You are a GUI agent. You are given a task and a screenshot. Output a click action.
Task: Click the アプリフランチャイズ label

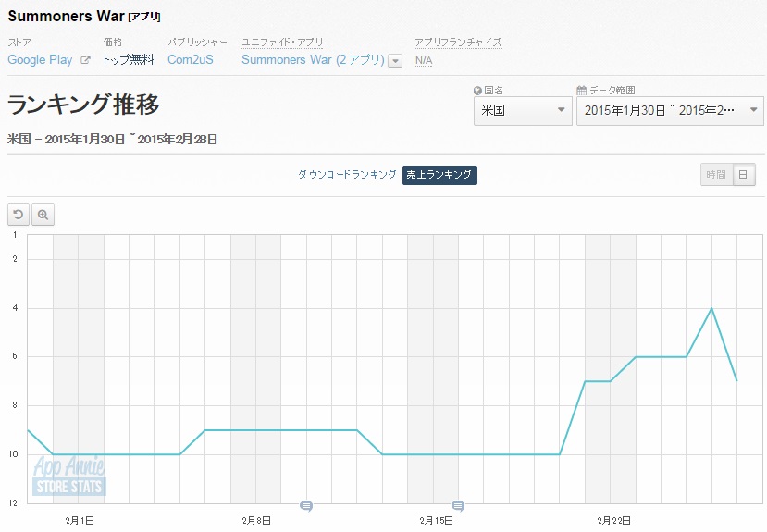(x=458, y=43)
